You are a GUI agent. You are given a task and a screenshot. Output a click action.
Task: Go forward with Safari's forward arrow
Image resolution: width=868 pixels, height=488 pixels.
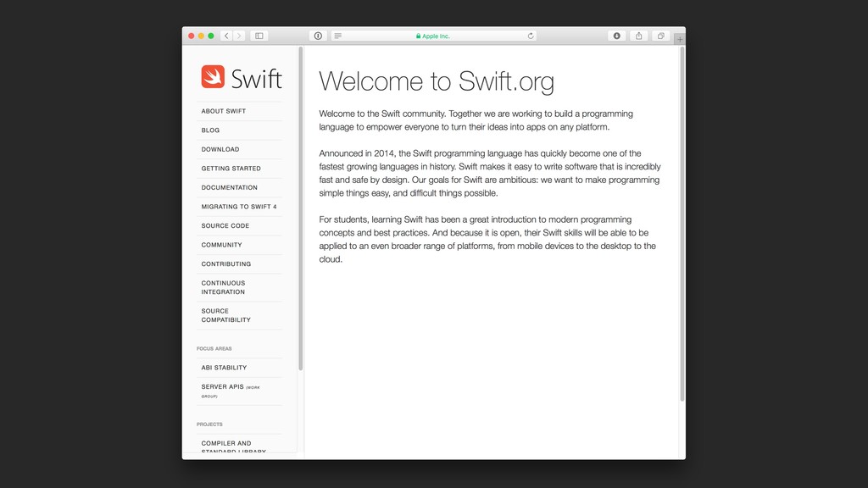[x=239, y=36]
